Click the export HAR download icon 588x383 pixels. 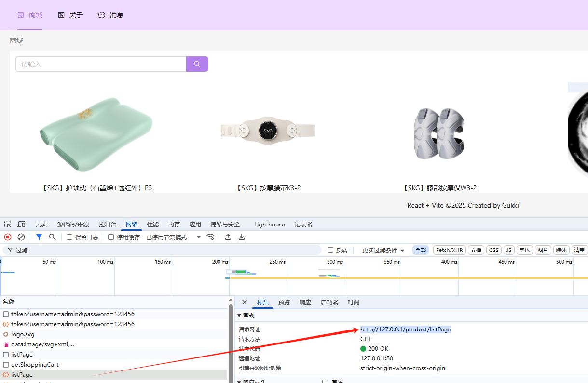242,237
